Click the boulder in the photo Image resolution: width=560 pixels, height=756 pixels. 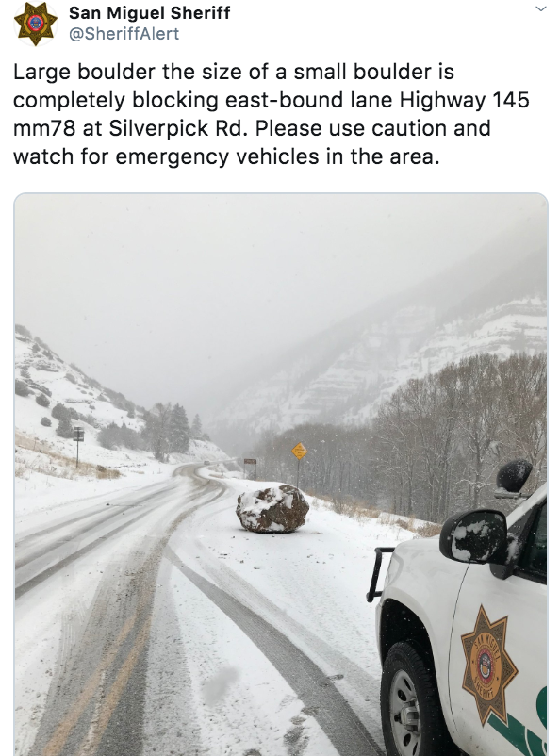[272, 508]
